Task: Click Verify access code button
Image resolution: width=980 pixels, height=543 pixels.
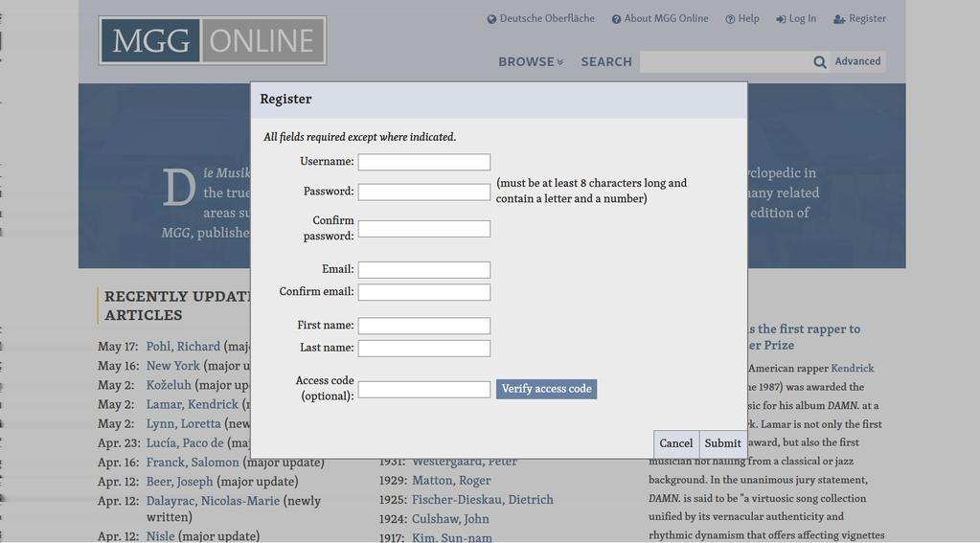Action: point(546,389)
